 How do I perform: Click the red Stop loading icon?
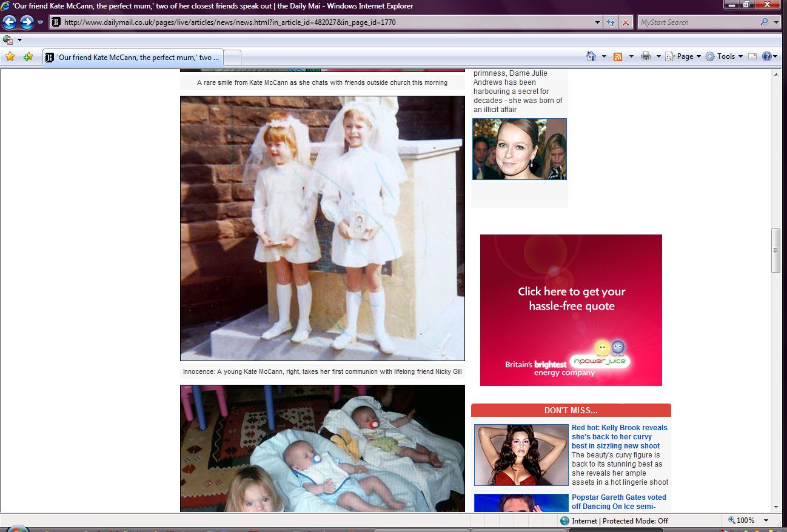click(626, 22)
